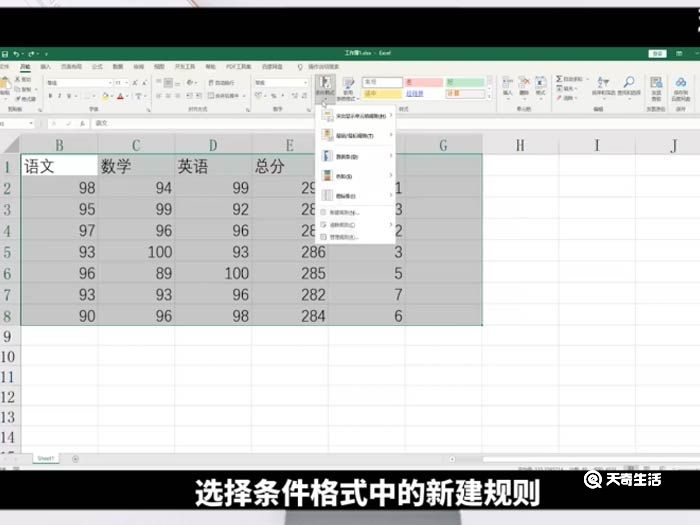700x525 pixels.
Task: Open the font size dropdown
Action: 127,83
